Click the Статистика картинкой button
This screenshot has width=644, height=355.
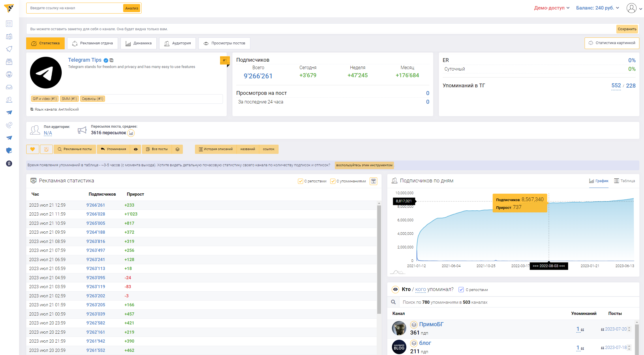[x=612, y=43]
